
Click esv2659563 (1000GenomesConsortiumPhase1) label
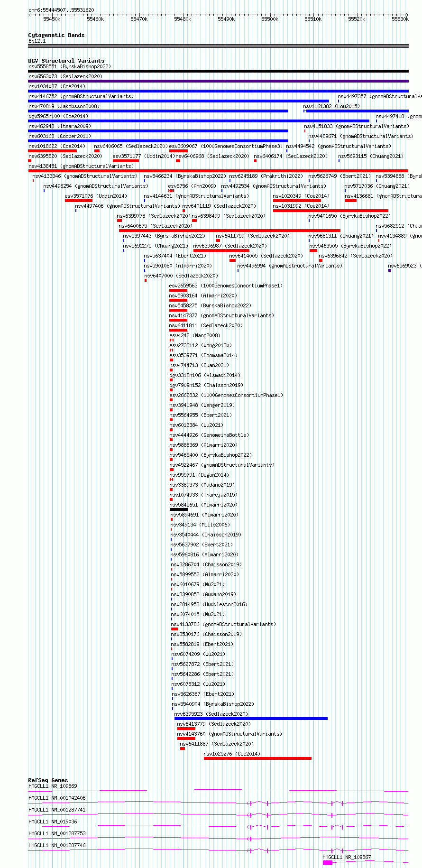[226, 286]
